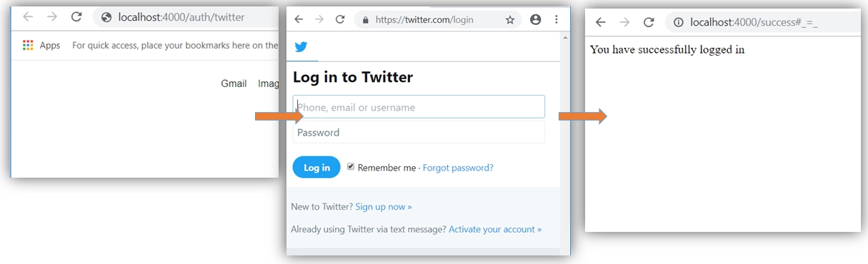Image resolution: width=868 pixels, height=264 pixels.
Task: Click reload icon in the localhost success browser
Action: click(649, 22)
